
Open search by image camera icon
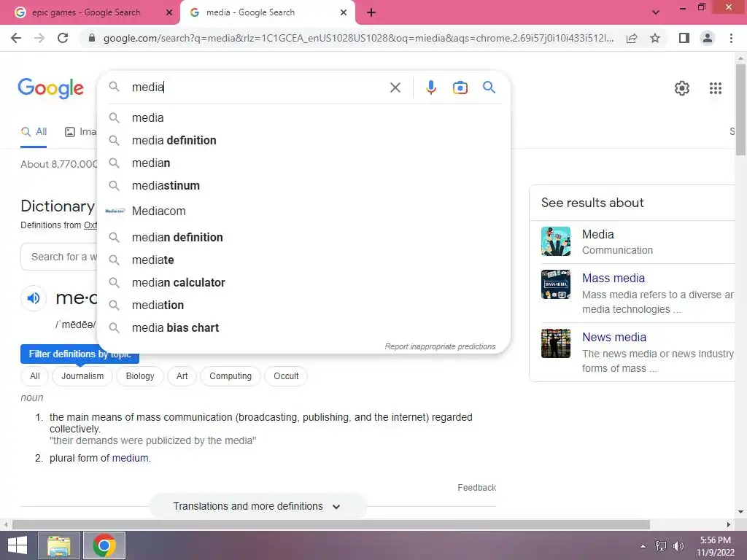click(460, 87)
